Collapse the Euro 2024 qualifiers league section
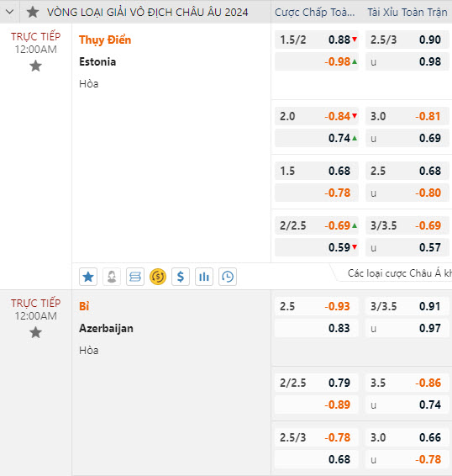This screenshot has width=452, height=476. 10,12
